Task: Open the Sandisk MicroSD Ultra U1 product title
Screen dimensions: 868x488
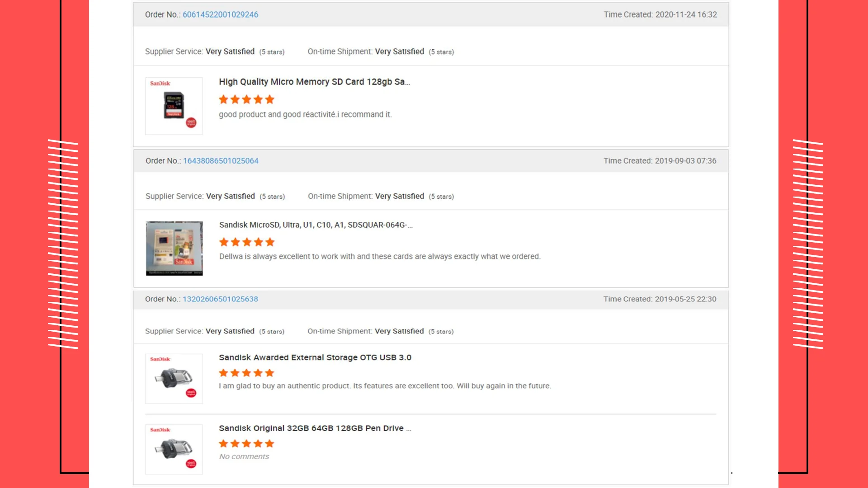Action: pyautogui.click(x=316, y=225)
